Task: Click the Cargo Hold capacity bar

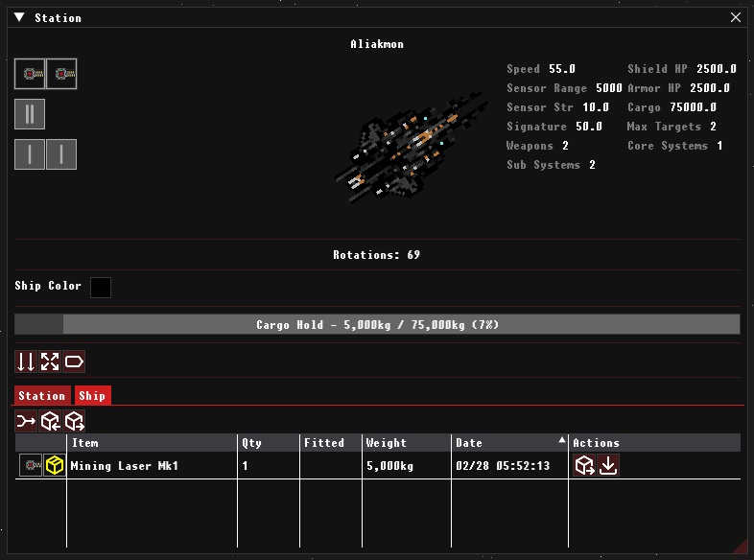Action: click(x=377, y=324)
